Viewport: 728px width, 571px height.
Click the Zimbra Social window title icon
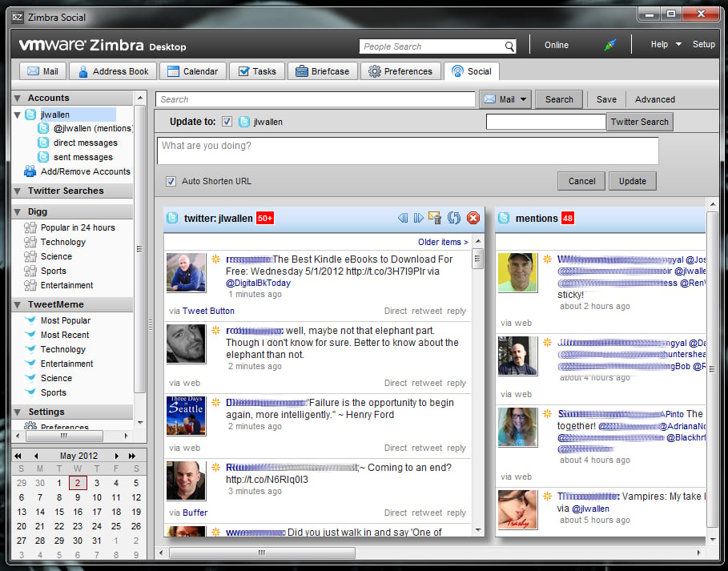pos(18,18)
